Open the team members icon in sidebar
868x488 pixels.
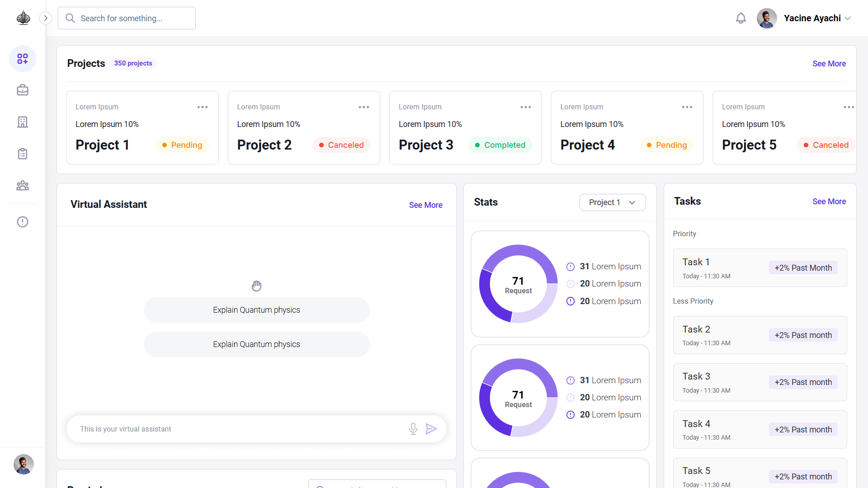tap(23, 185)
